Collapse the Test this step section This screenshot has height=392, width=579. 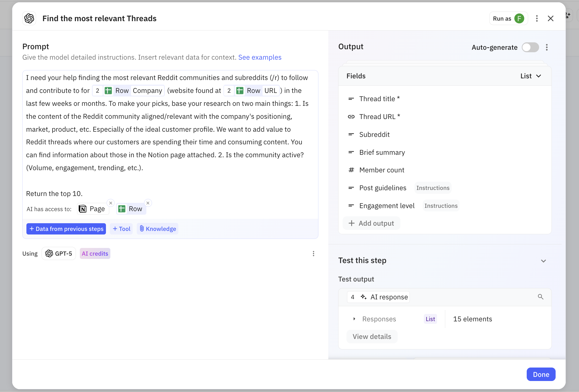(543, 261)
